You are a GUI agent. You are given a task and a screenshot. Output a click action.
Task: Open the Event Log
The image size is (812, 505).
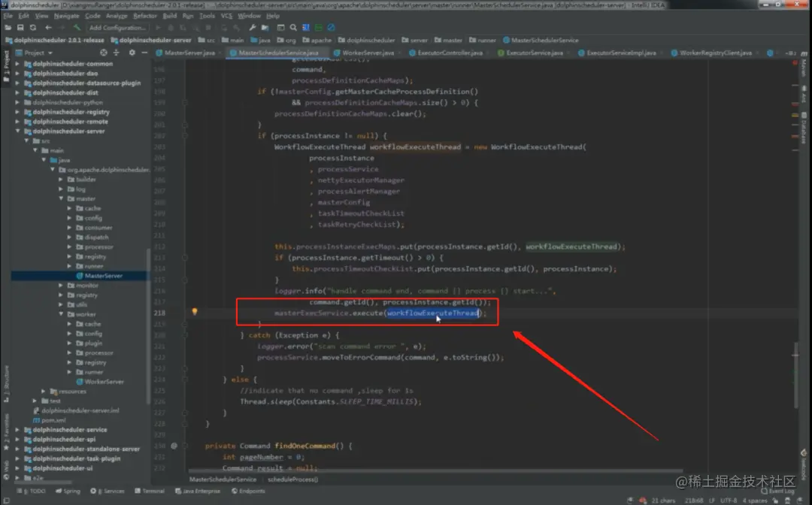tap(777, 491)
